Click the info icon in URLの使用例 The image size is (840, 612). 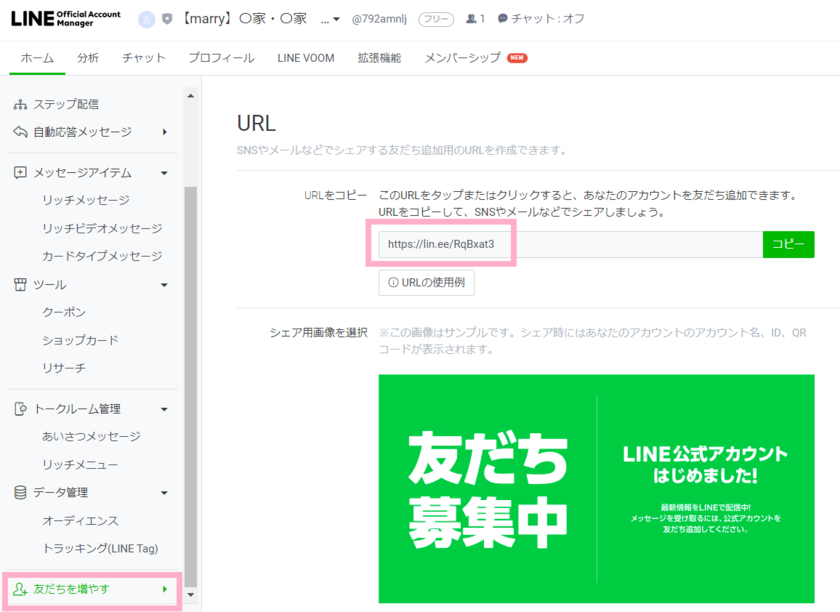coord(393,282)
